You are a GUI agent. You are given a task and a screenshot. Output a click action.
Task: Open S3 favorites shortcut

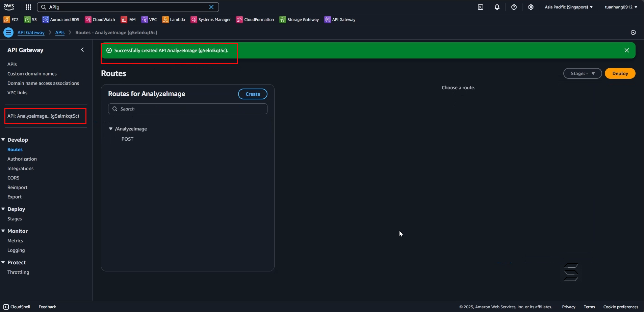(x=31, y=20)
